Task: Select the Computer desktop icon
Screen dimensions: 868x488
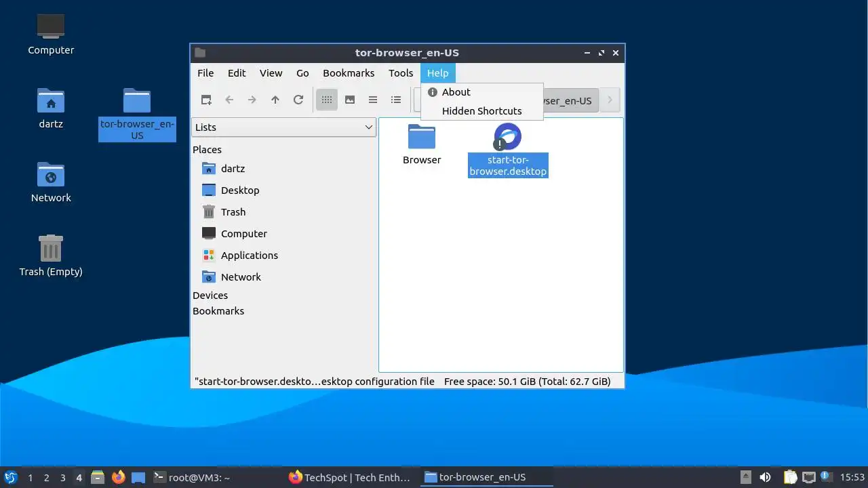Action: (x=51, y=34)
